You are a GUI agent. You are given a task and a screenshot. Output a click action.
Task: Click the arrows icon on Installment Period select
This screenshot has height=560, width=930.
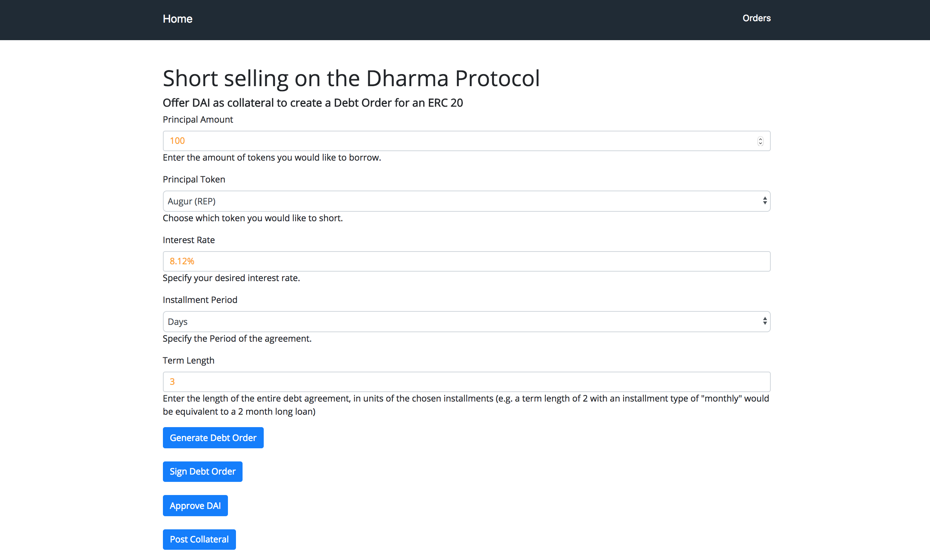(765, 321)
